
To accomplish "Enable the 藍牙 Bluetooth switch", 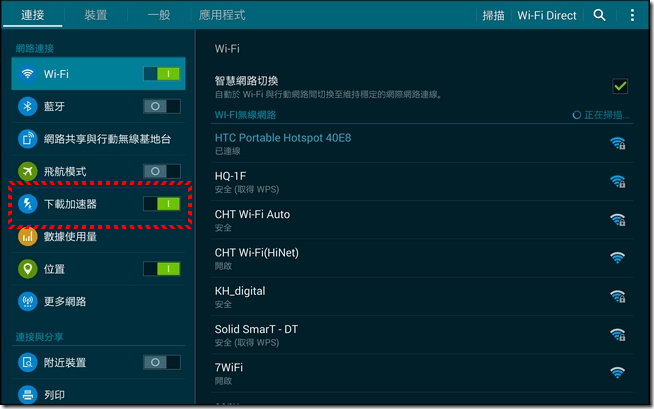I will [161, 106].
